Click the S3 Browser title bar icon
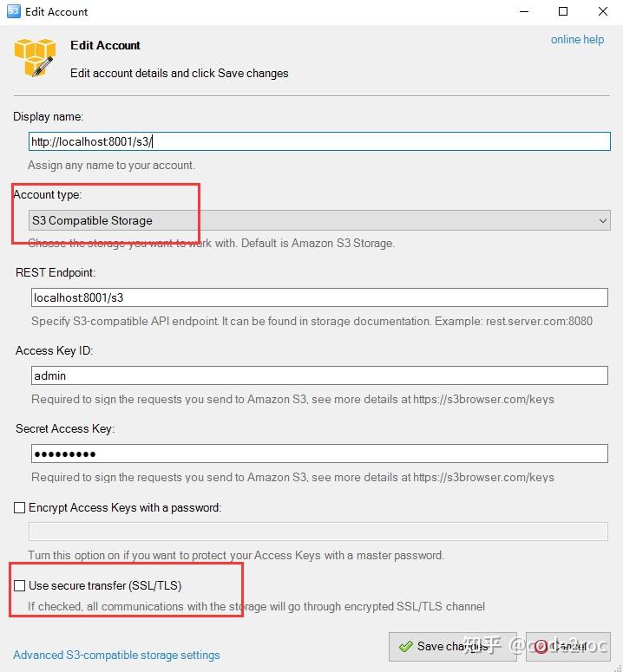 [x=14, y=11]
